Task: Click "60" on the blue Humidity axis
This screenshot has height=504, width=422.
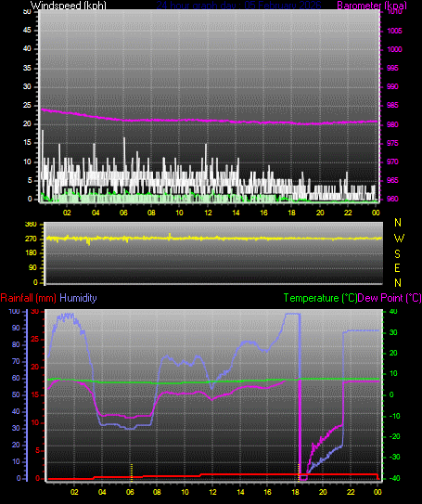Action: (x=16, y=378)
